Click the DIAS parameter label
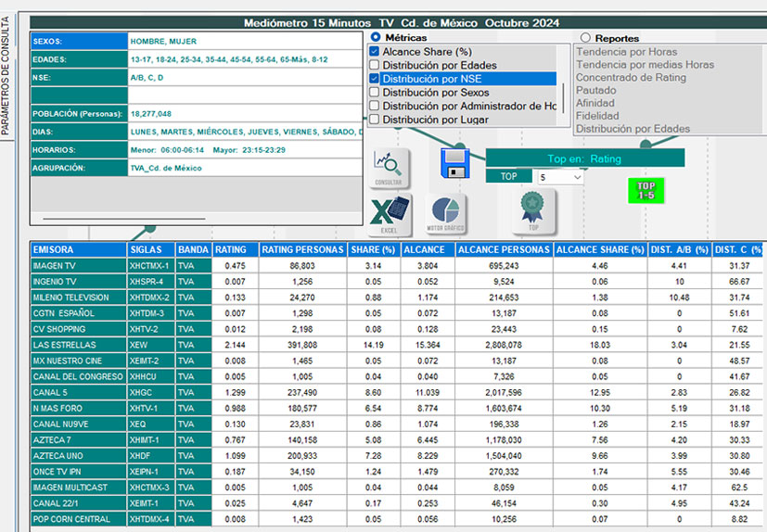 (79, 132)
